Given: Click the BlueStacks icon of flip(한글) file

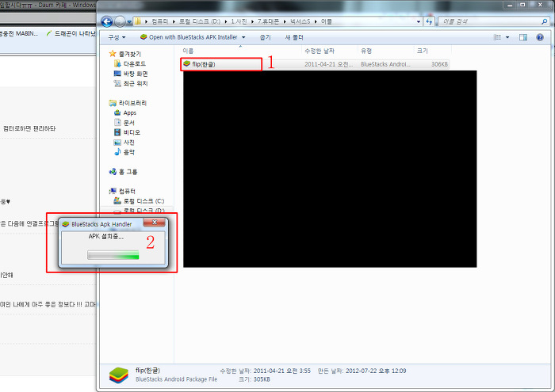Looking at the screenshot, I should coord(186,64).
